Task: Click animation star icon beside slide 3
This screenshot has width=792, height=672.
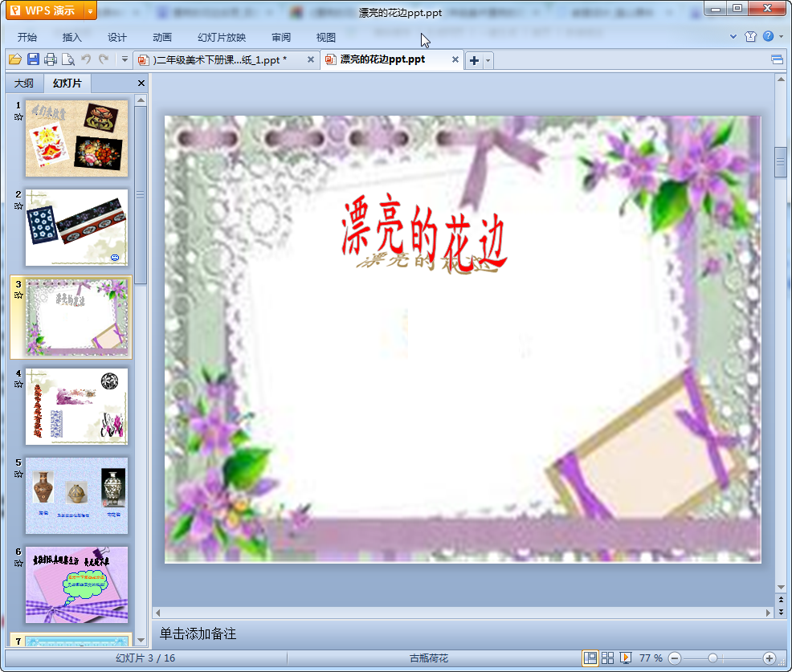Action: (18, 295)
